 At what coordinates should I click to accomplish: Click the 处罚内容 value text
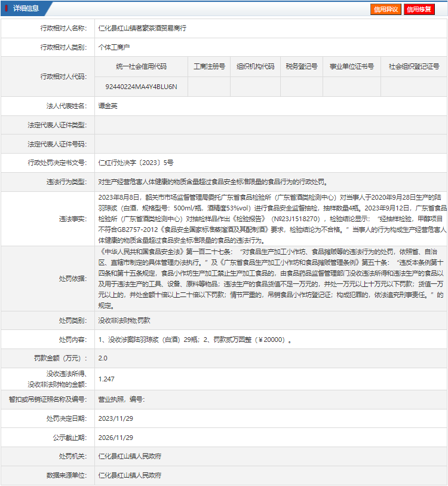pyautogui.click(x=195, y=340)
